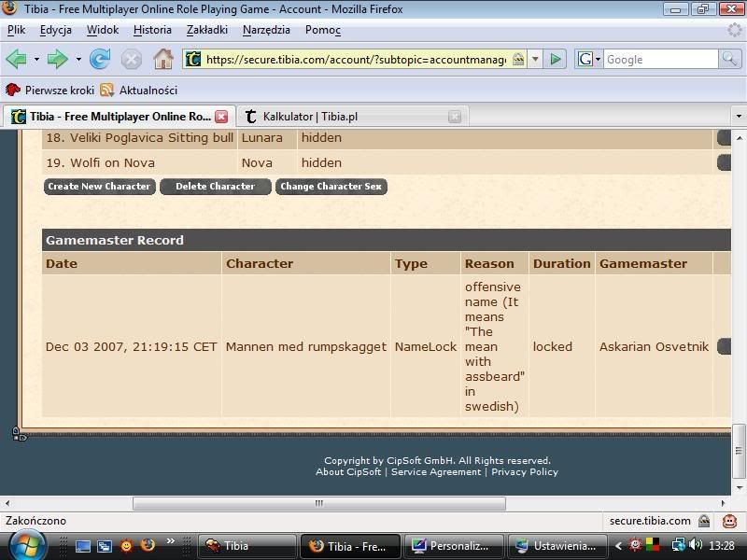Open the Pomoc menu
The width and height of the screenshot is (747, 560).
(x=323, y=30)
